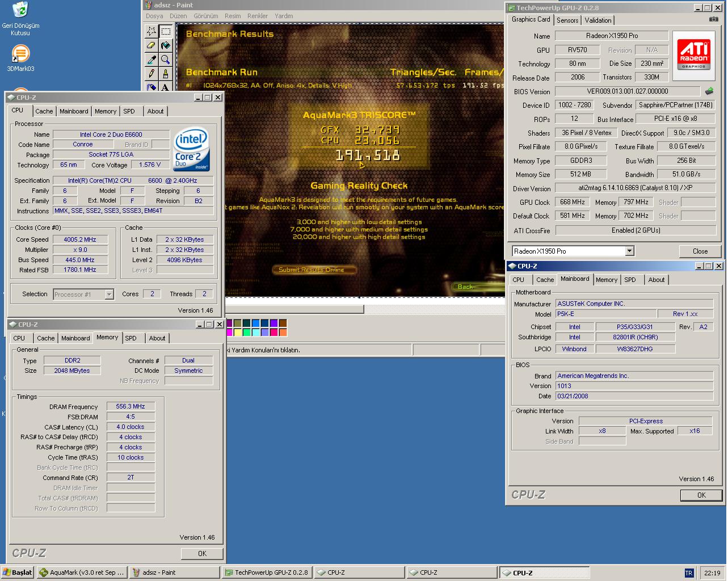Open the Resim menu in Paint
The image size is (728, 581).
coord(233,16)
